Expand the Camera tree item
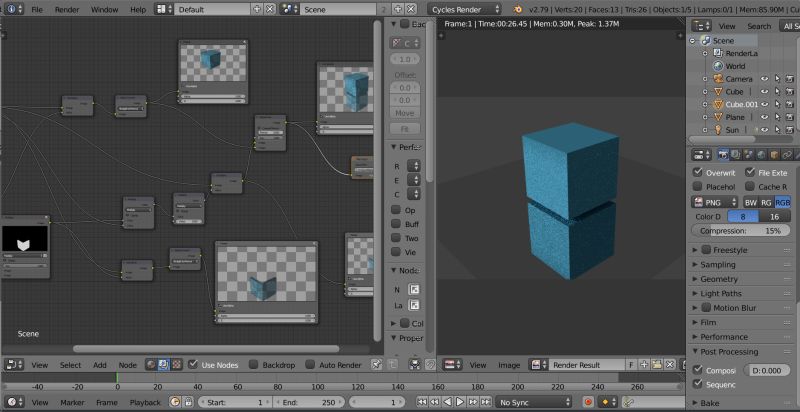 [x=705, y=79]
